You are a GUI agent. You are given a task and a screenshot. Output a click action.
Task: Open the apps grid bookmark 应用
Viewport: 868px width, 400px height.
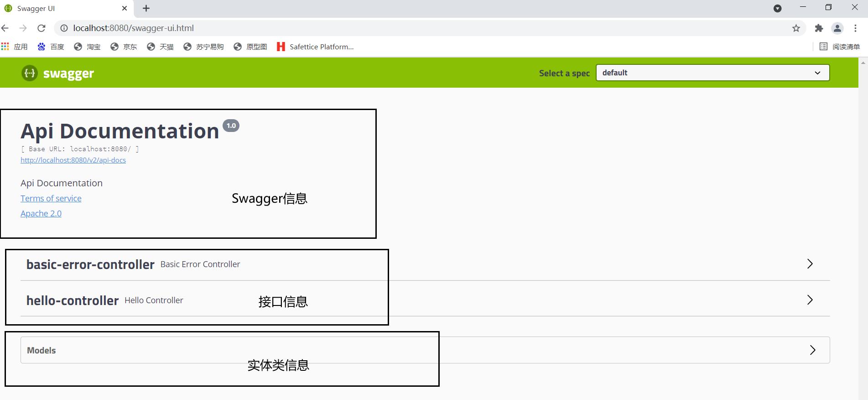pos(14,47)
